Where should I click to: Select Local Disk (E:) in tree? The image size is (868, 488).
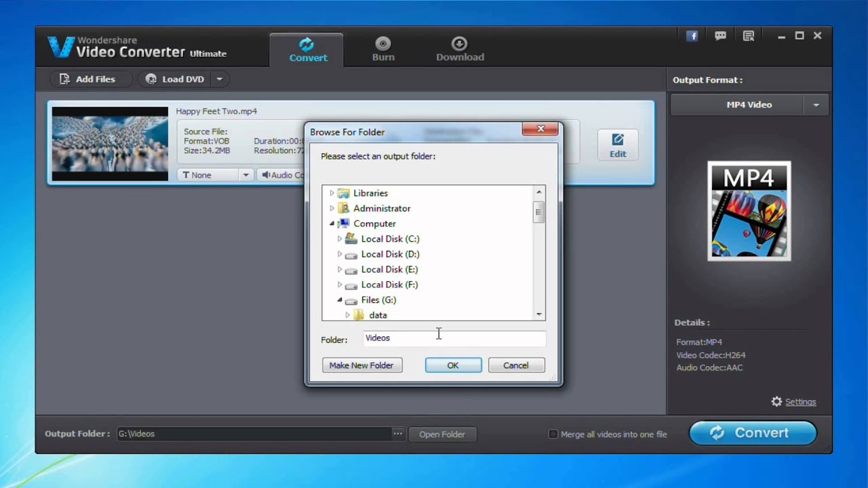coord(389,269)
